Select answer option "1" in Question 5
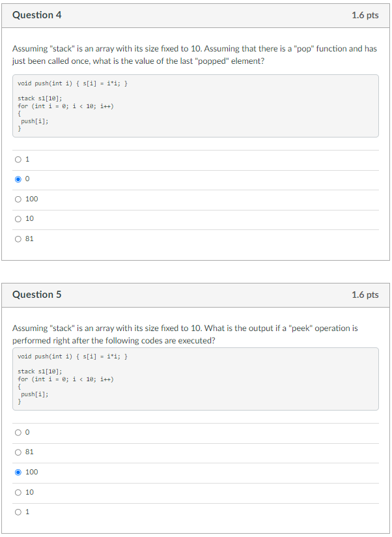 pyautogui.click(x=18, y=512)
